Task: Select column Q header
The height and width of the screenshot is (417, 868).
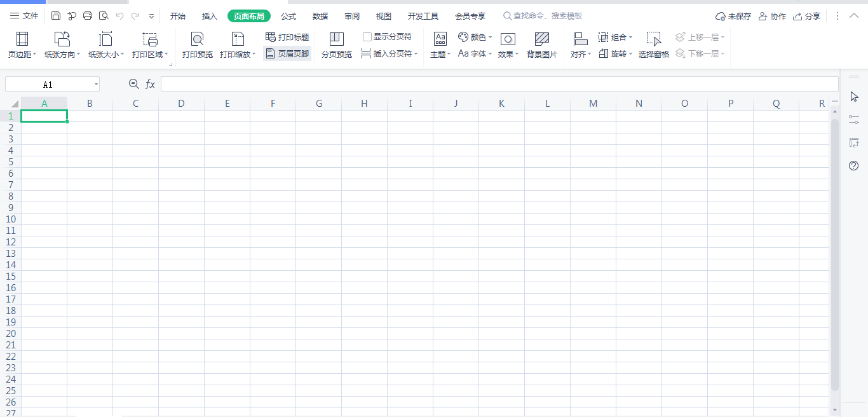Action: (776, 104)
